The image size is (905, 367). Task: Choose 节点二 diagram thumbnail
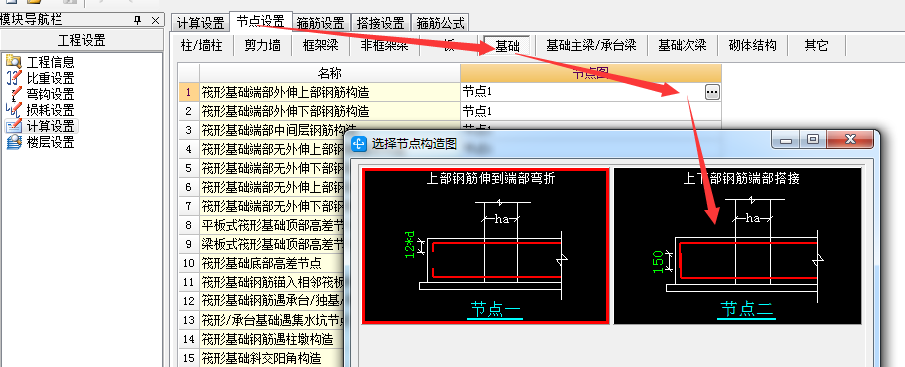coord(738,246)
